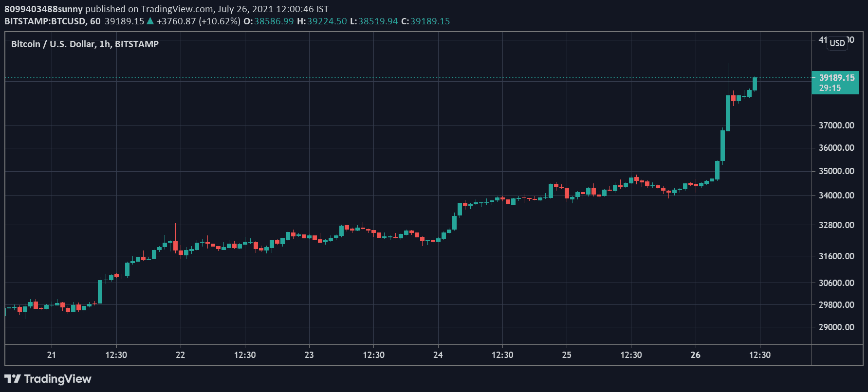Click date label 21 on time axis
This screenshot has width=868, height=392.
coord(52,355)
